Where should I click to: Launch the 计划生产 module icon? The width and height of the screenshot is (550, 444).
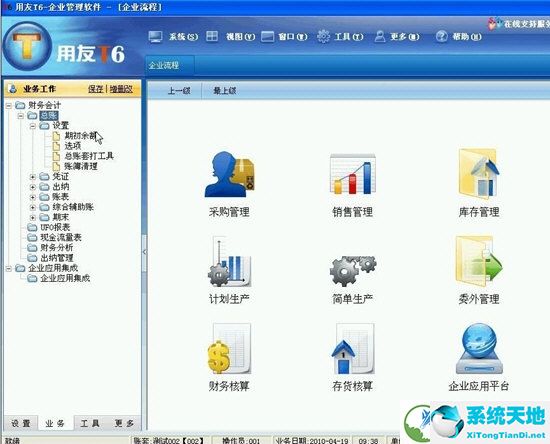click(229, 262)
